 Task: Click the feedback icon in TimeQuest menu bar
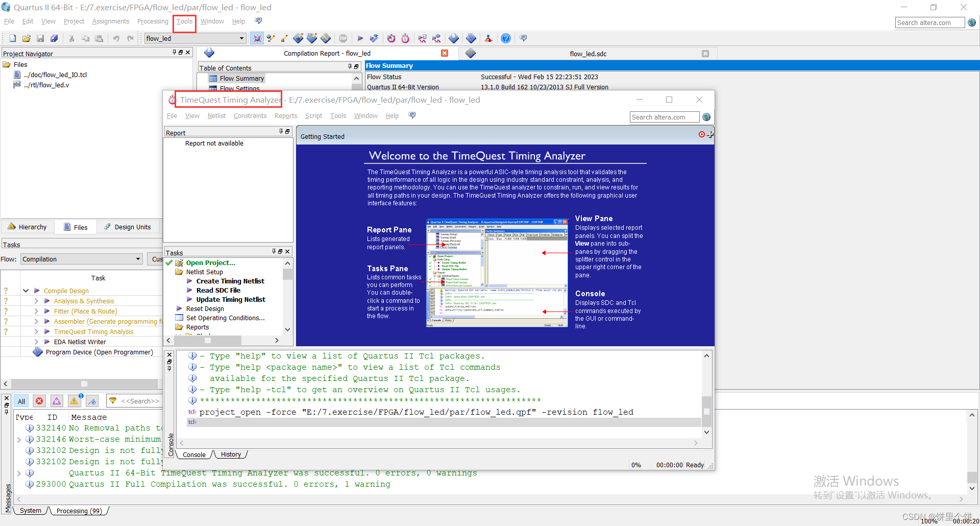(x=412, y=115)
